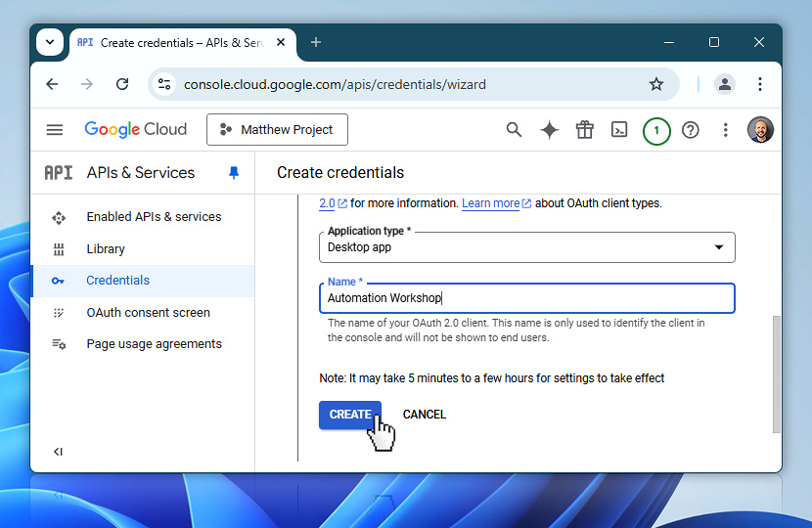Click the CREATE button
The height and width of the screenshot is (528, 812).
(x=350, y=415)
